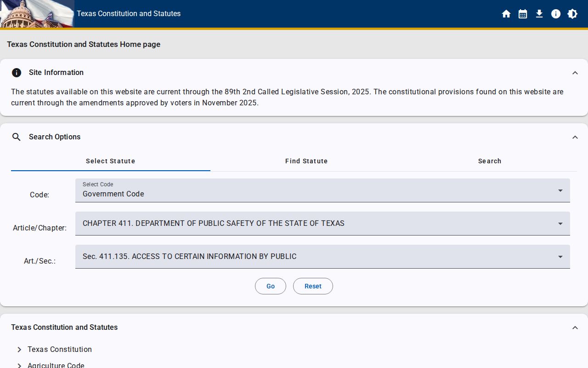Select the Texas Constitution tree item

[60, 350]
